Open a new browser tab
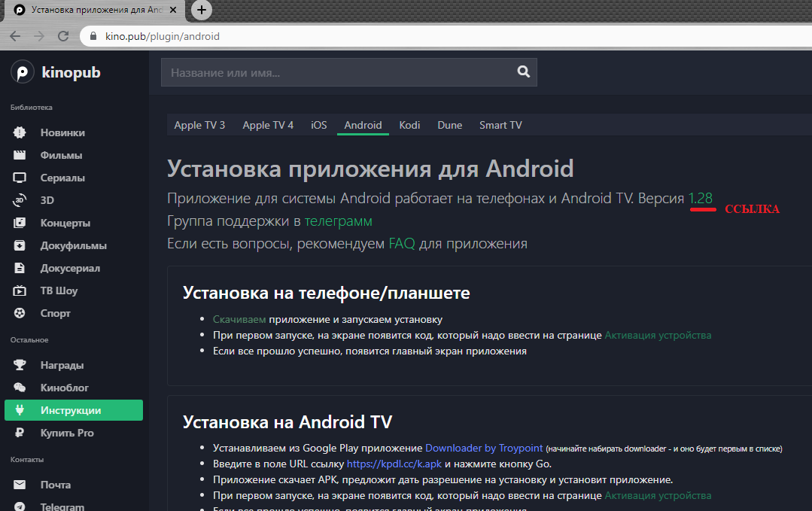This screenshot has width=812, height=511. point(202,9)
